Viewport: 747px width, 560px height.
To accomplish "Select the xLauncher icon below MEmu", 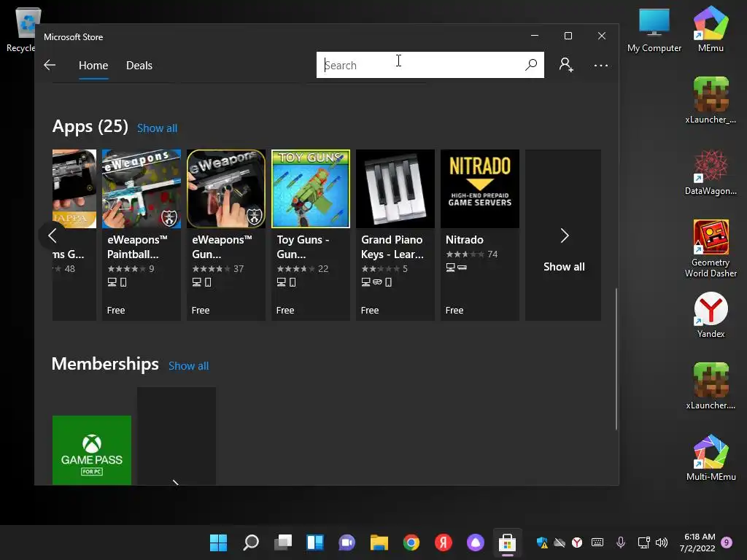I will (711, 101).
